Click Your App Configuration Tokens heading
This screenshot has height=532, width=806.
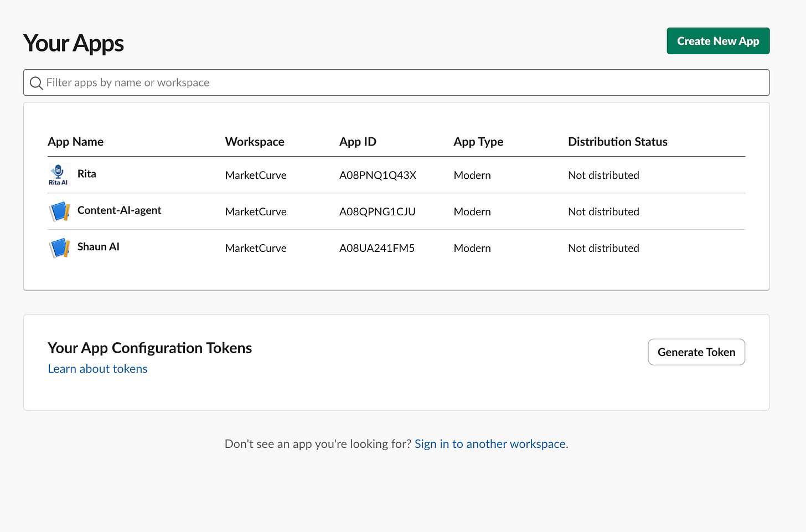pos(149,348)
